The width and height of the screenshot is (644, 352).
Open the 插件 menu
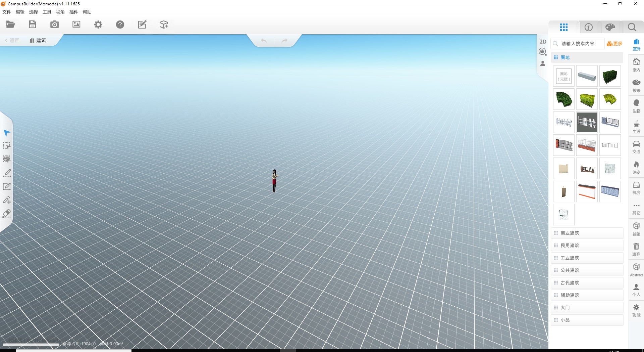pos(74,12)
